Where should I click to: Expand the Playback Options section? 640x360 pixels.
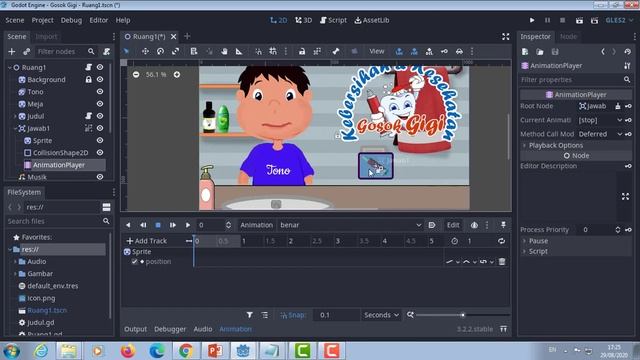point(576,145)
